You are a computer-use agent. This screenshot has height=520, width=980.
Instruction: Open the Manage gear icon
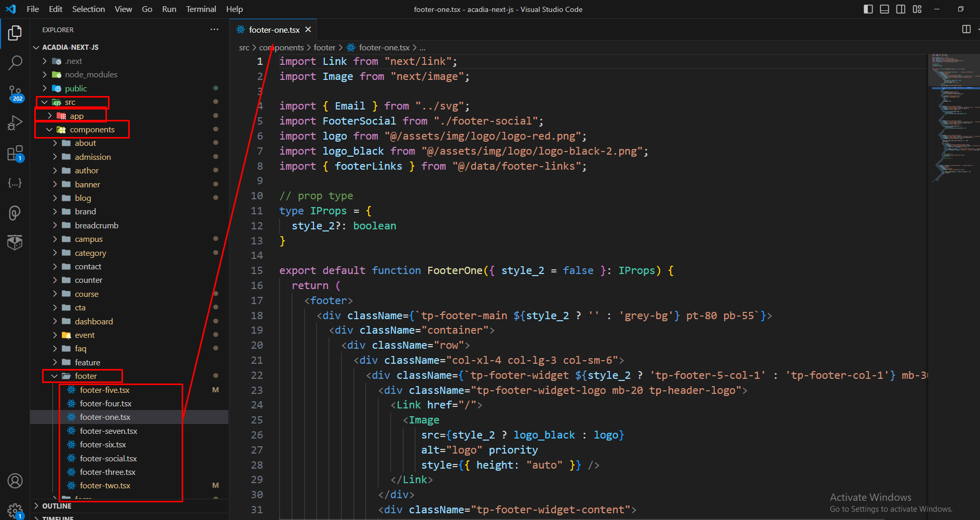click(15, 510)
